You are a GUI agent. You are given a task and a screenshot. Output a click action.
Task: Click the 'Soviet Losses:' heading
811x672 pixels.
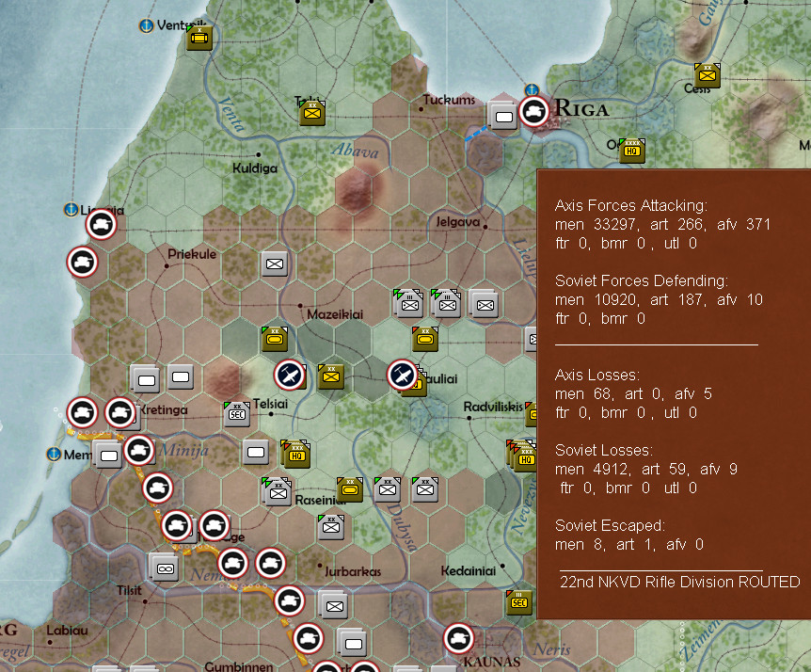click(x=604, y=450)
